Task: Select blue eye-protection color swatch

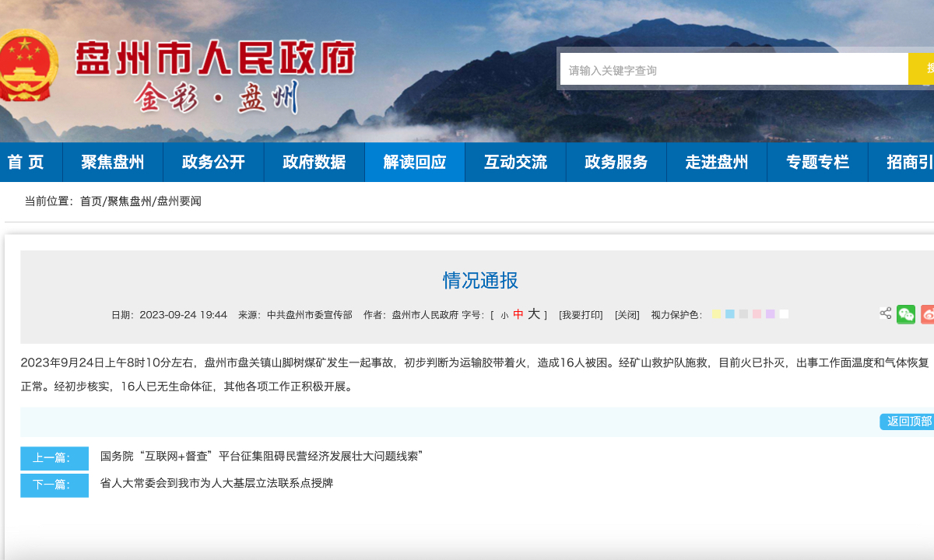Action: coord(730,314)
